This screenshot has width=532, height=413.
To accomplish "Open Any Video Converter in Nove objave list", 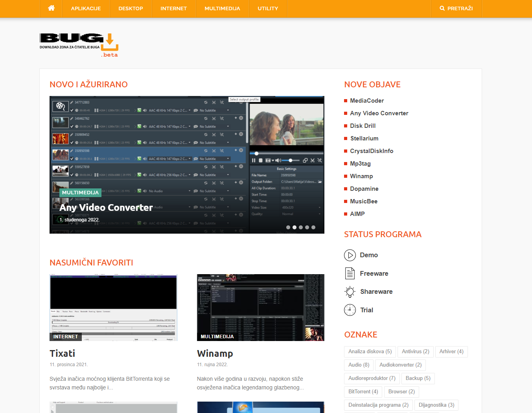I will 379,113.
